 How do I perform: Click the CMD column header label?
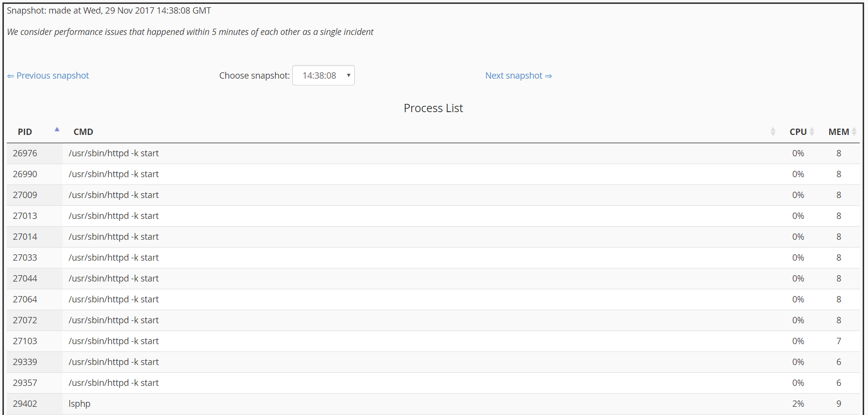pos(83,132)
